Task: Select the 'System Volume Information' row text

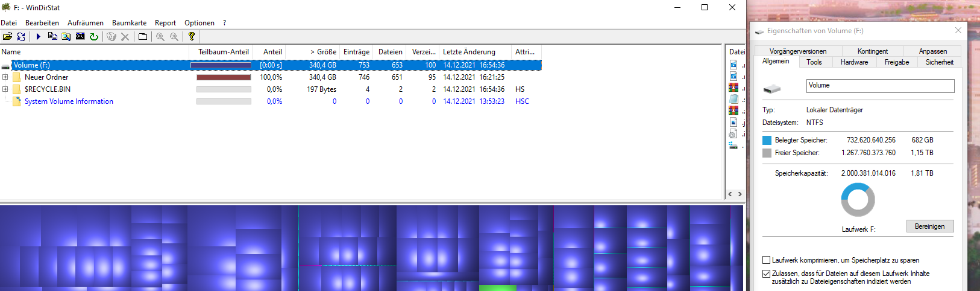Action: coord(69,101)
